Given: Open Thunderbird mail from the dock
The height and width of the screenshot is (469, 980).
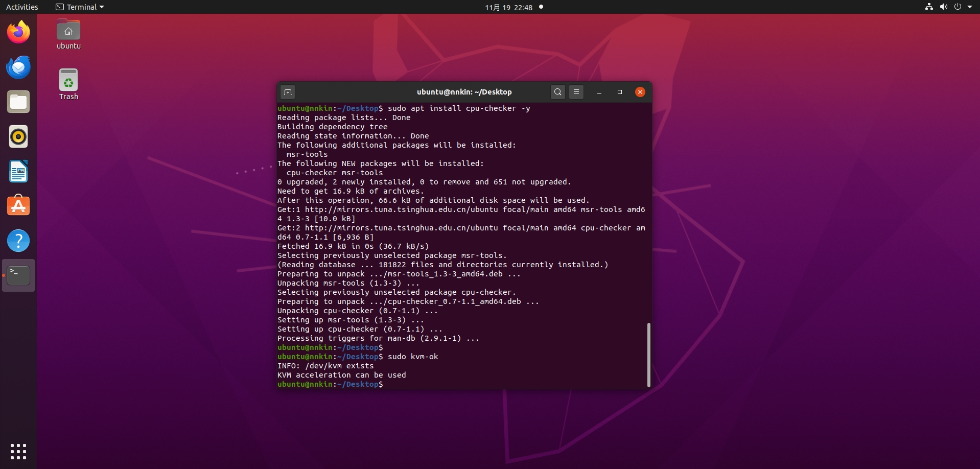Looking at the screenshot, I should pos(18,67).
